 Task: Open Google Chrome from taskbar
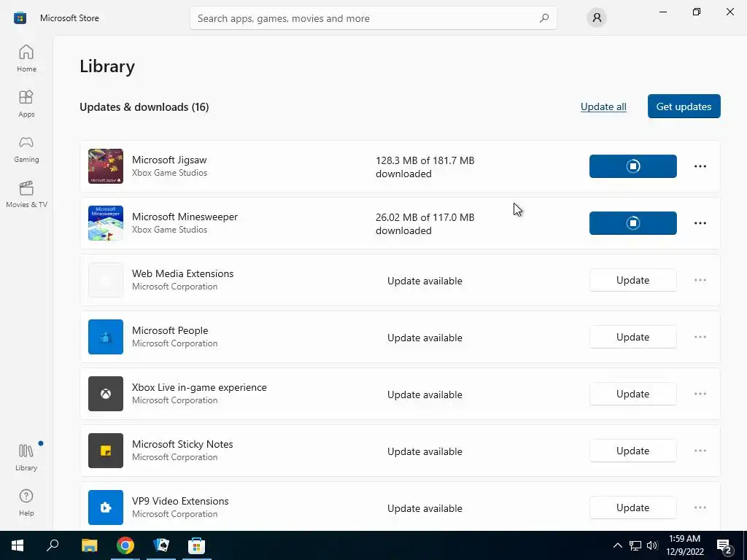[x=125, y=545]
